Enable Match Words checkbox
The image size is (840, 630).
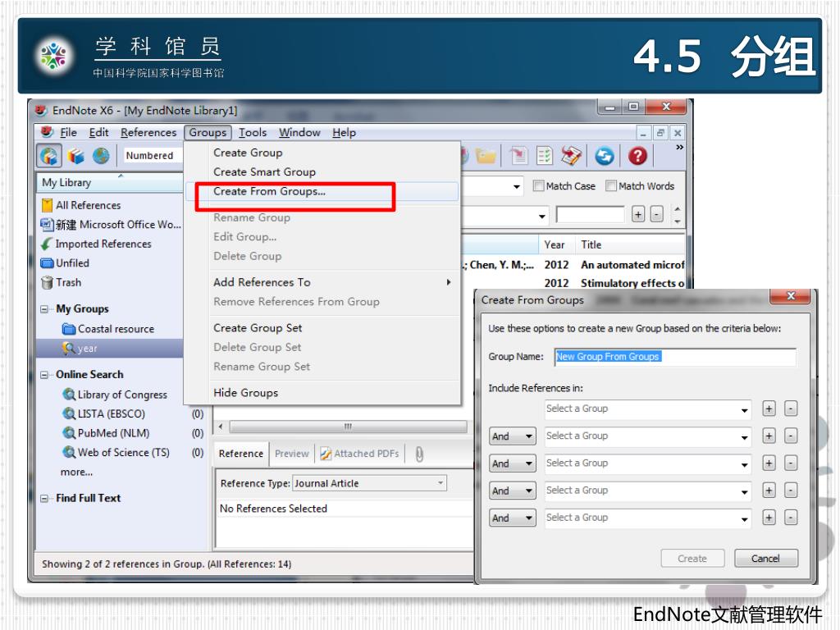click(610, 186)
